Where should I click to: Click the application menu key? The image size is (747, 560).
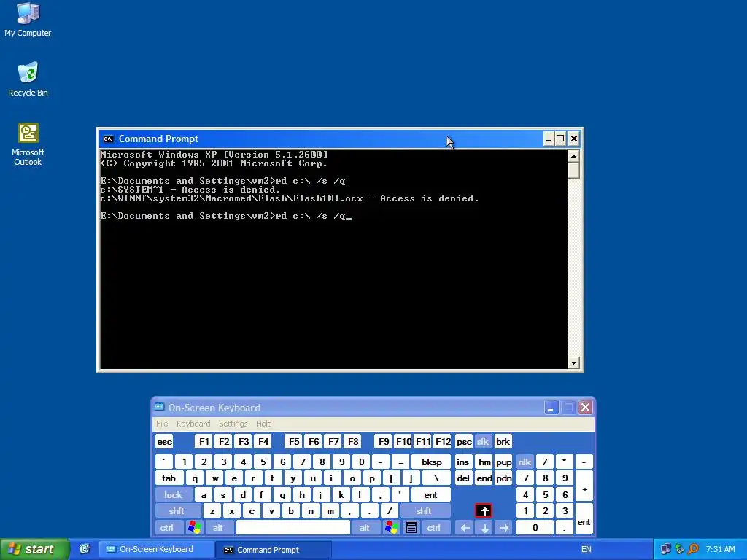pos(411,528)
